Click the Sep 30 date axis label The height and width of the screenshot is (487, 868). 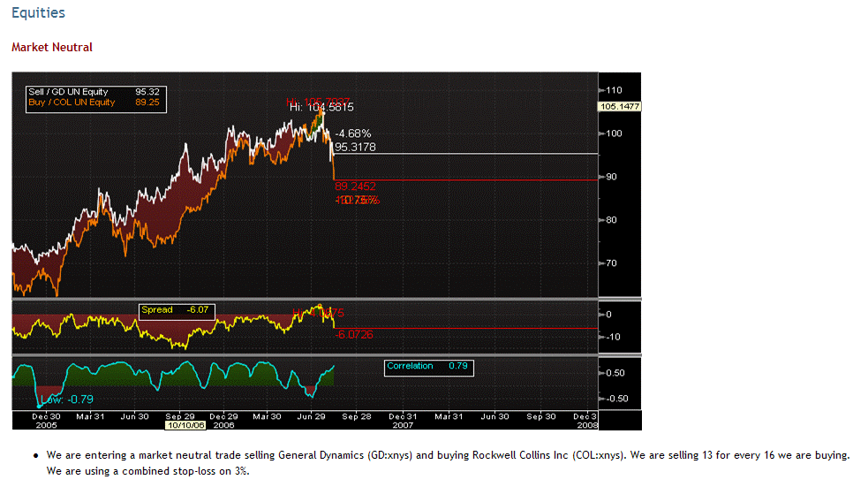(x=540, y=416)
